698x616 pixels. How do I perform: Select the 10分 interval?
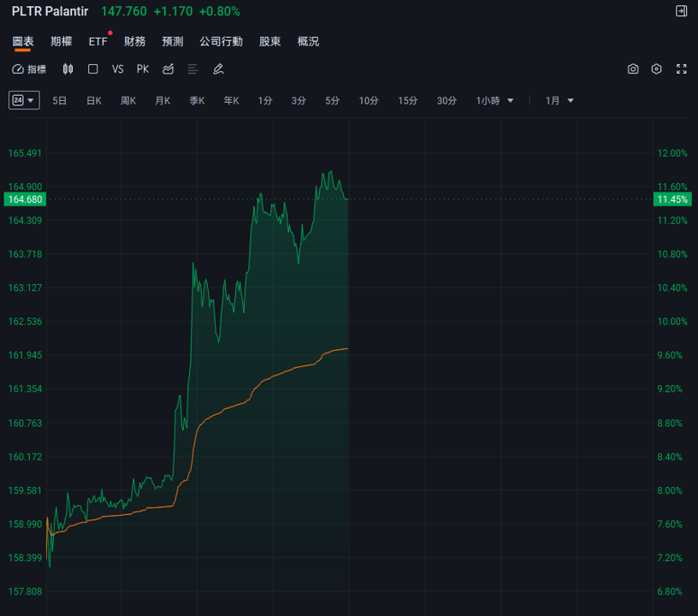coord(369,101)
